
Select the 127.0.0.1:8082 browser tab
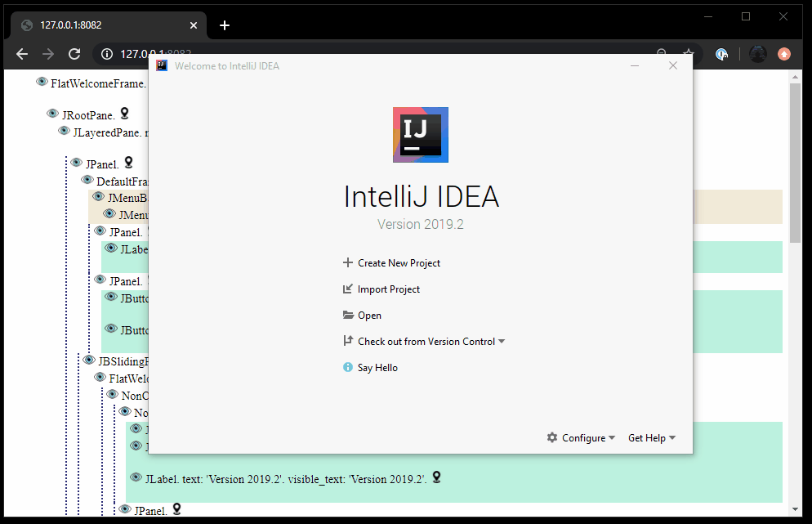[x=108, y=25]
